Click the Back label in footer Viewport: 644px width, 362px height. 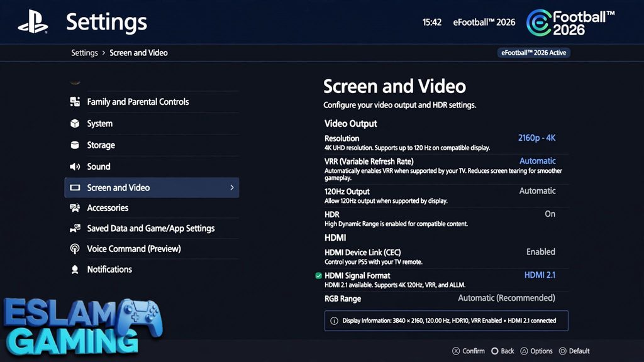click(508, 351)
